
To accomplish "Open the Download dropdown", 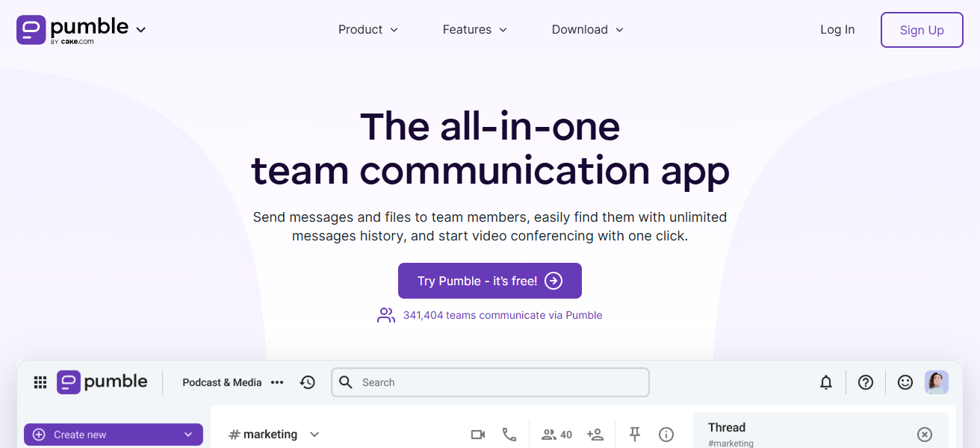I will pyautogui.click(x=587, y=30).
